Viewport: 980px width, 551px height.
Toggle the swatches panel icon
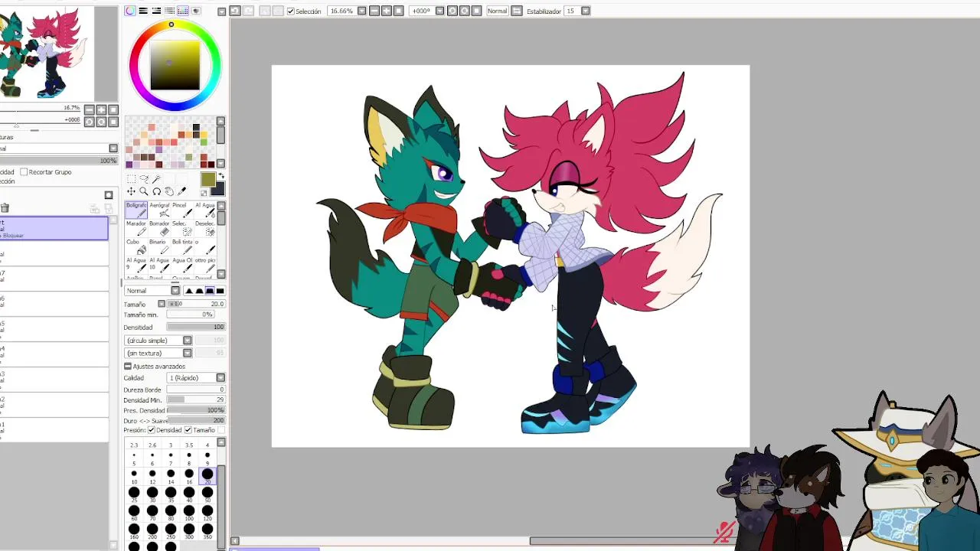click(x=182, y=11)
